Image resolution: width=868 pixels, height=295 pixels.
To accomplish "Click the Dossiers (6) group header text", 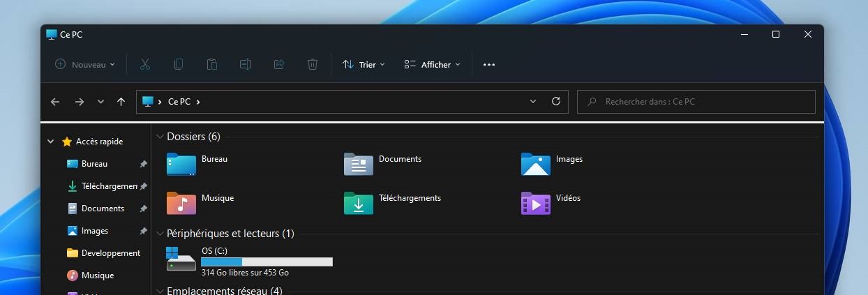I will 193,137.
